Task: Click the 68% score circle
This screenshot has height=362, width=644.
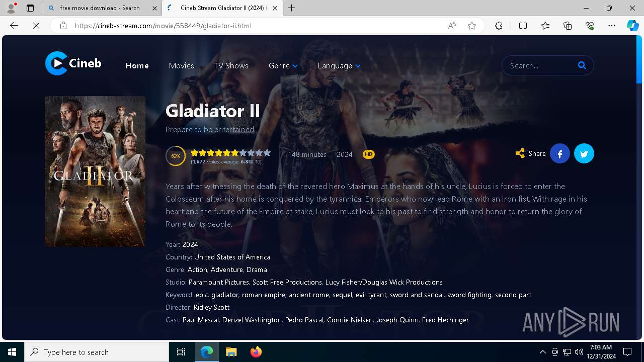Action: (176, 156)
